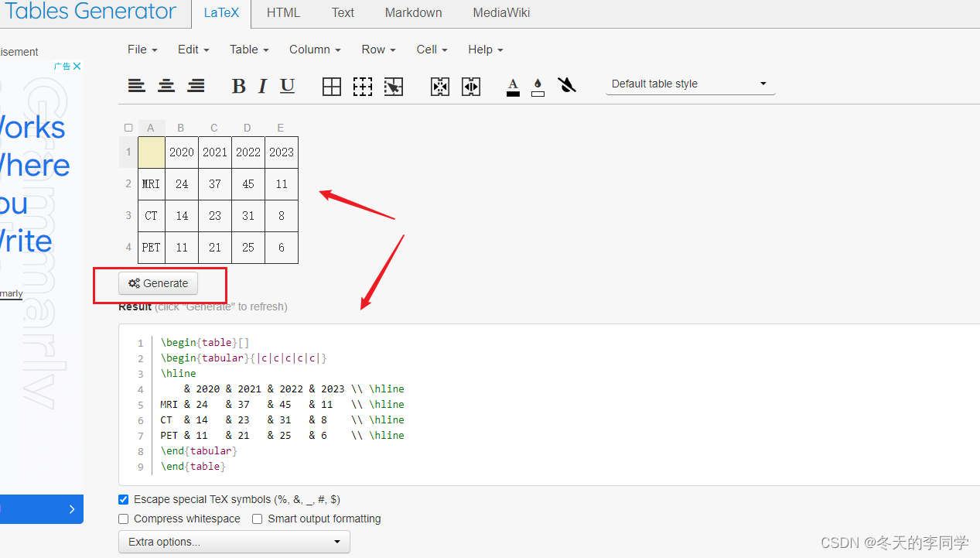Select column header D
Viewport: 980px width, 558px height.
coord(248,128)
